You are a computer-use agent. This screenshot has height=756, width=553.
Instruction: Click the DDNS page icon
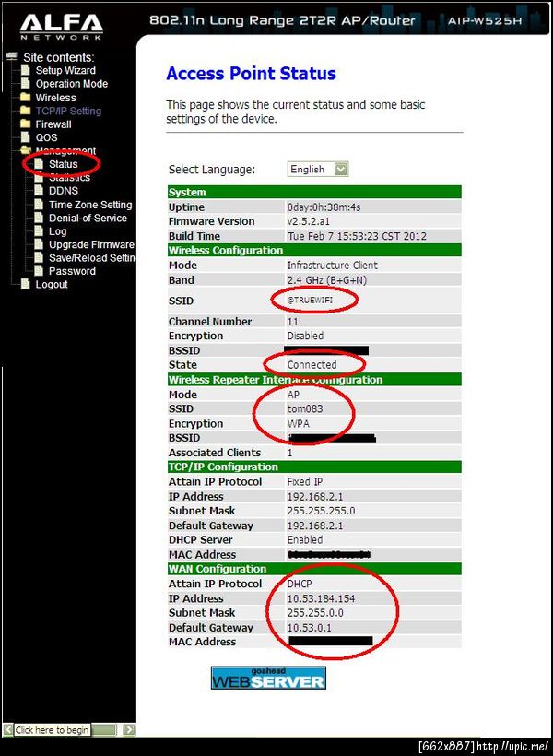point(39,191)
